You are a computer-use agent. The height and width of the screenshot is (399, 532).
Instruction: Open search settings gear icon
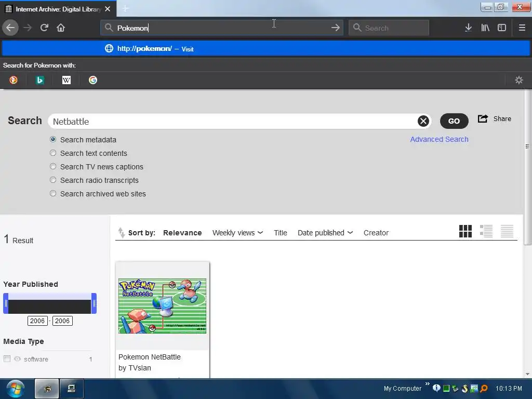pyautogui.click(x=519, y=80)
